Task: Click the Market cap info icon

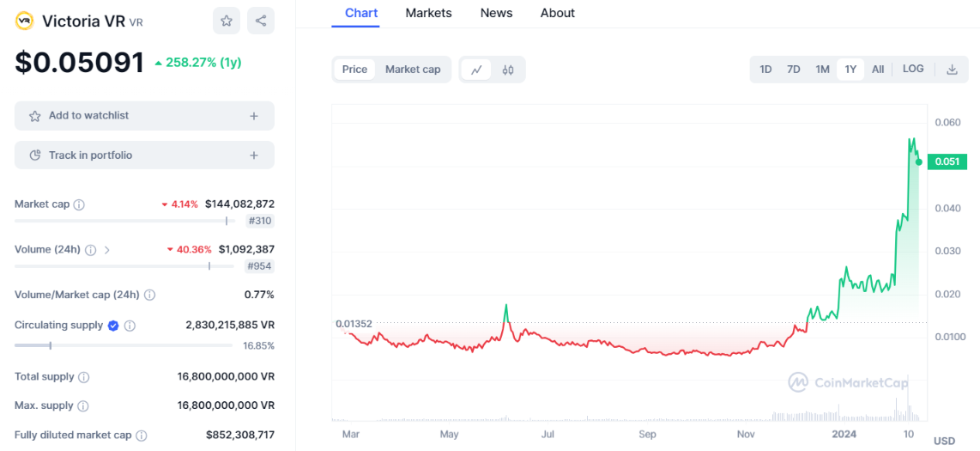Action: 79,204
